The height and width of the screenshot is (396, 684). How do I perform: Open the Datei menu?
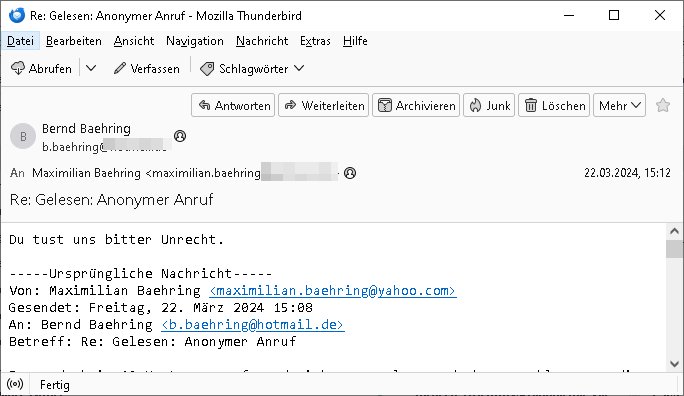pyautogui.click(x=21, y=41)
